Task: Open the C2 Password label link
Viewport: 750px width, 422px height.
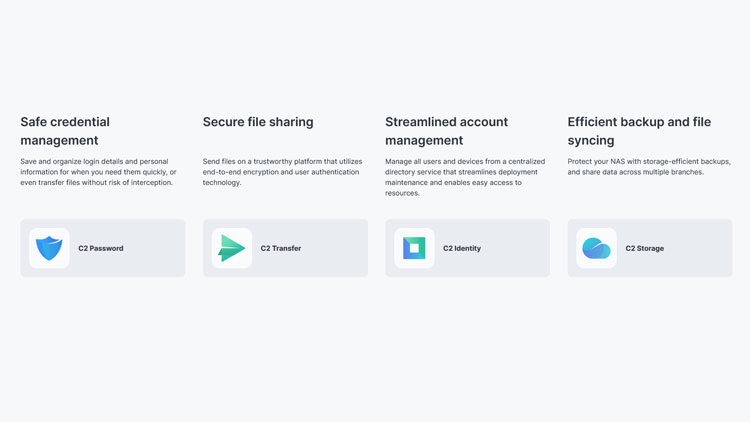Action: [x=101, y=248]
